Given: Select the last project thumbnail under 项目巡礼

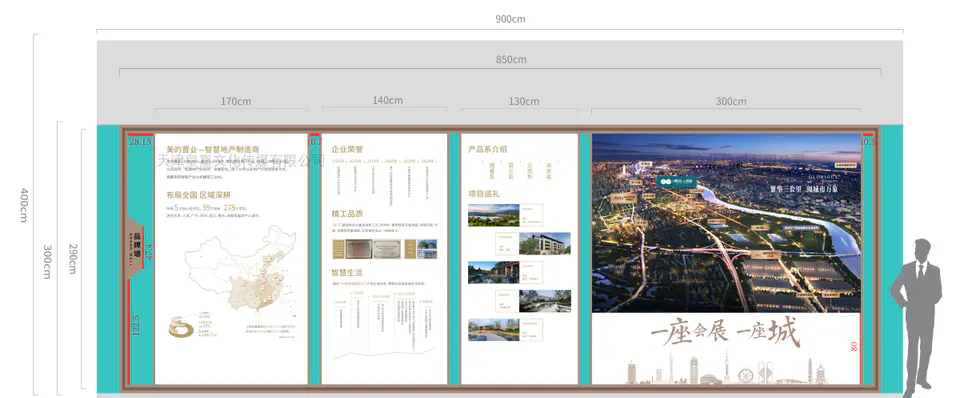Looking at the screenshot, I should pos(493,329).
